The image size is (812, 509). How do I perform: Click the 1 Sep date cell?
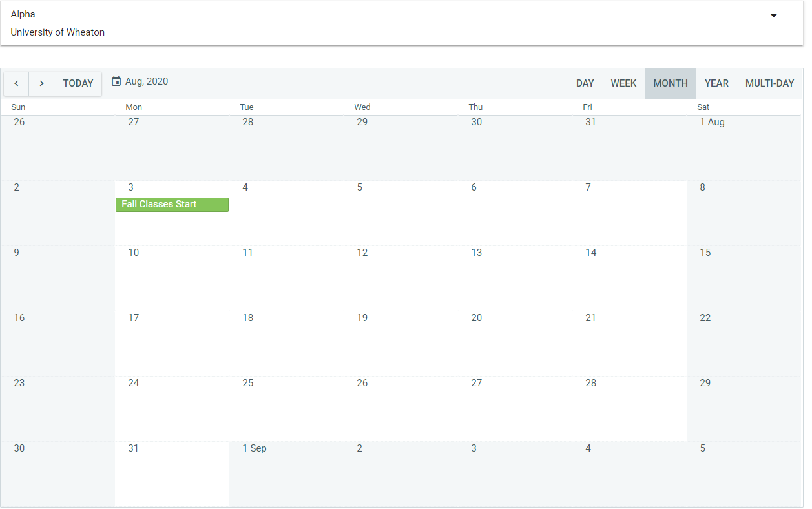pos(286,473)
